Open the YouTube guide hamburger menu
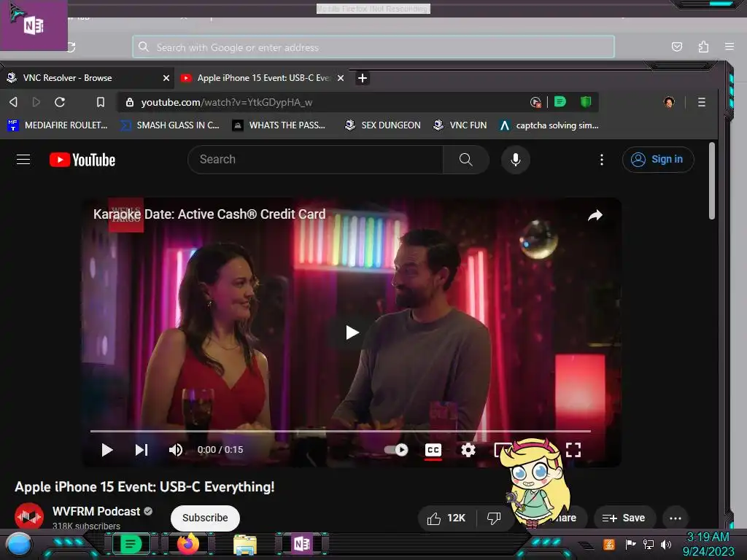 point(23,160)
